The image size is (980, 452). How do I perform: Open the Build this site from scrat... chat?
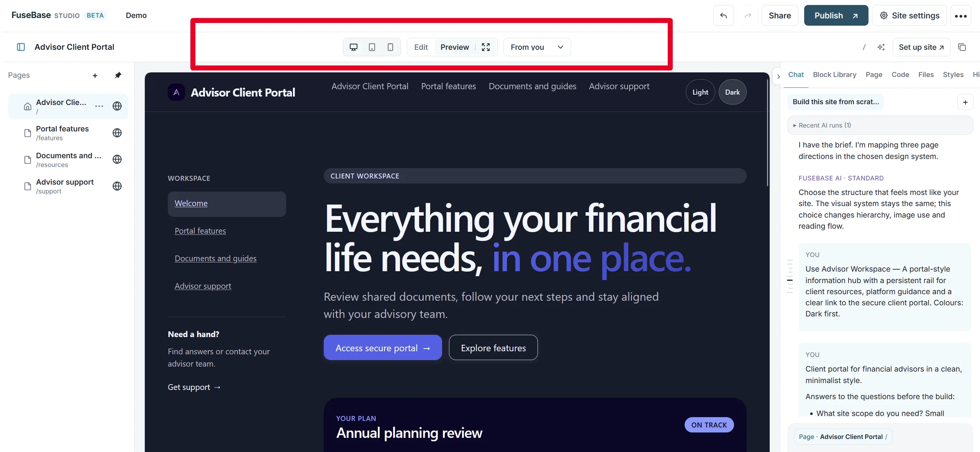tap(836, 102)
